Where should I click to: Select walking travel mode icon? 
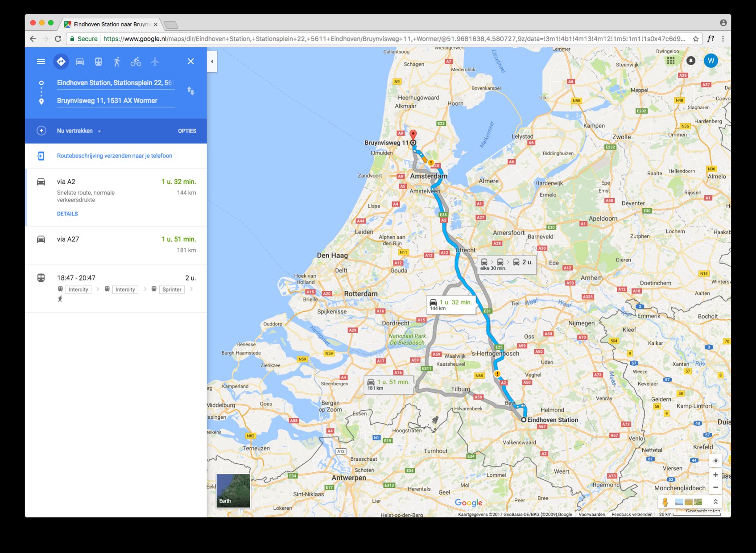point(117,62)
